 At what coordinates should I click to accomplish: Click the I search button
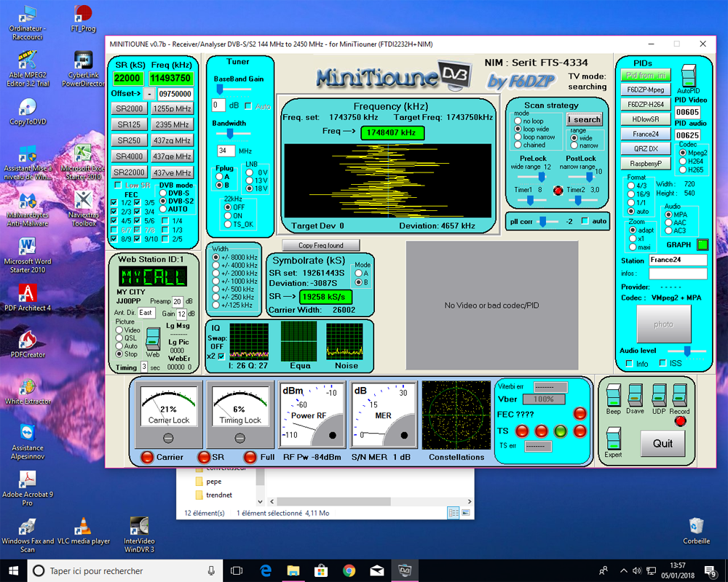pos(585,119)
